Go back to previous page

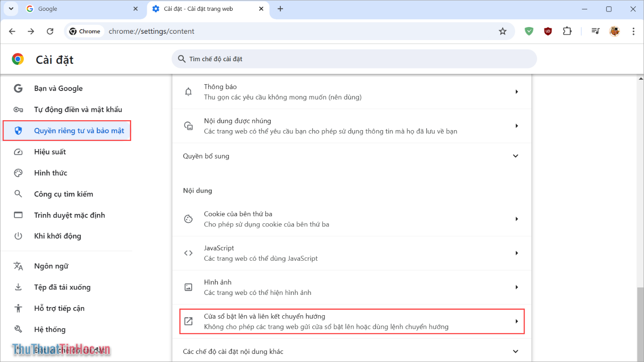pyautogui.click(x=12, y=32)
